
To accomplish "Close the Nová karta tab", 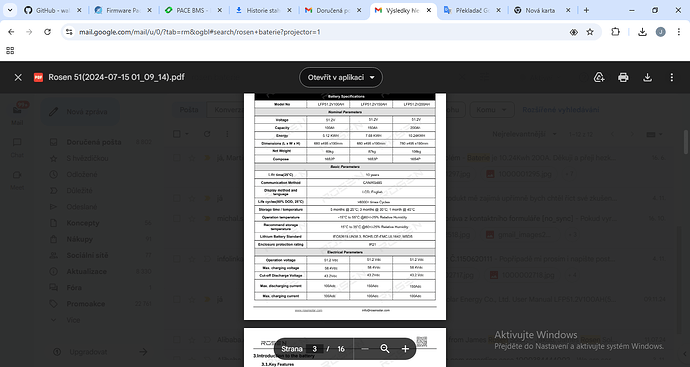I will tap(568, 10).
